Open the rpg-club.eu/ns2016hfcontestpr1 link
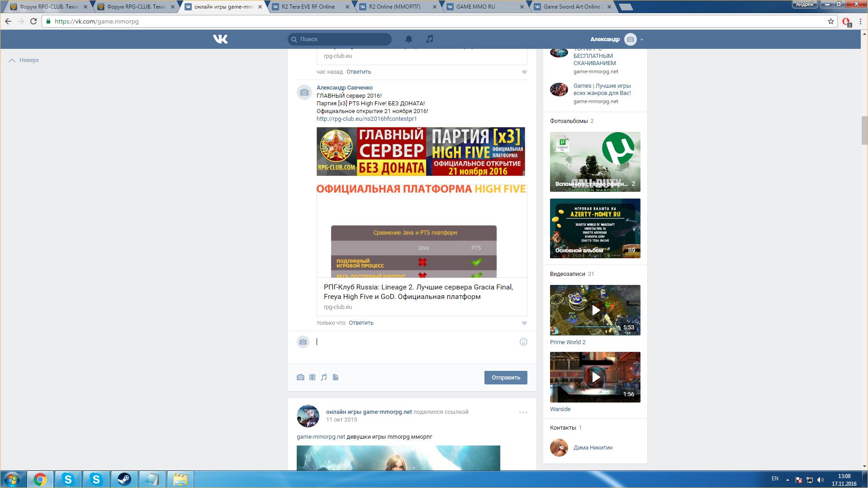This screenshot has height=488, width=868. (x=367, y=119)
